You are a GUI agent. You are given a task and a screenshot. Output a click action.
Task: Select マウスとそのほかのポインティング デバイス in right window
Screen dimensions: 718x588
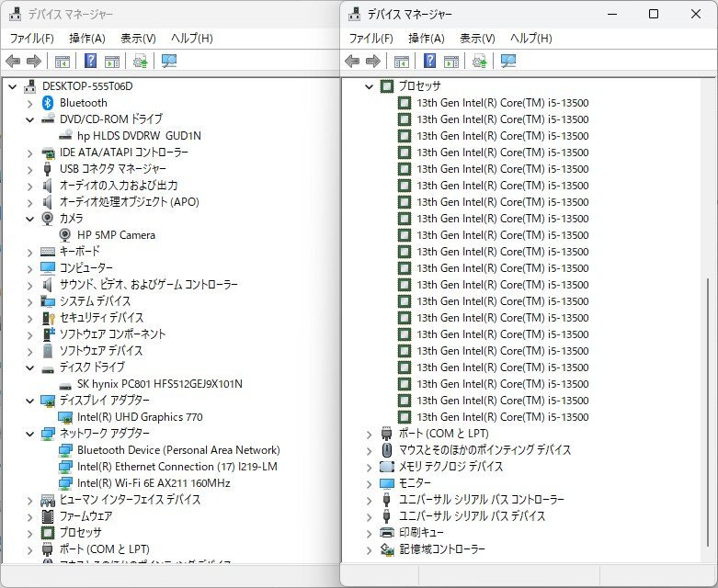pyautogui.click(x=484, y=450)
